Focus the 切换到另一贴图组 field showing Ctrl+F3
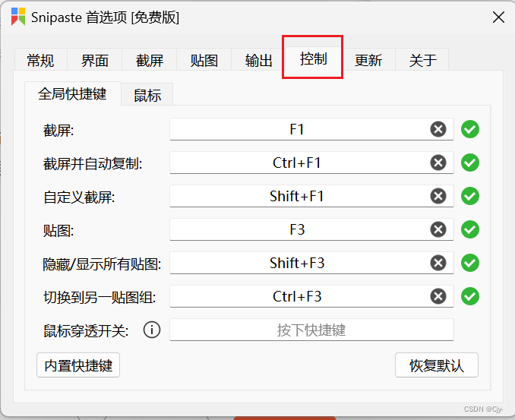Screen dimensions: 515x420 [x=311, y=296]
